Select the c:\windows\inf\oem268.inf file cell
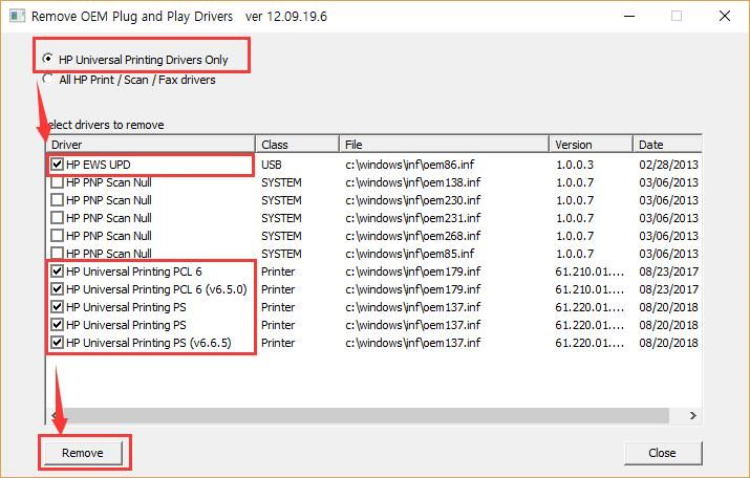750x478 pixels. click(x=412, y=235)
